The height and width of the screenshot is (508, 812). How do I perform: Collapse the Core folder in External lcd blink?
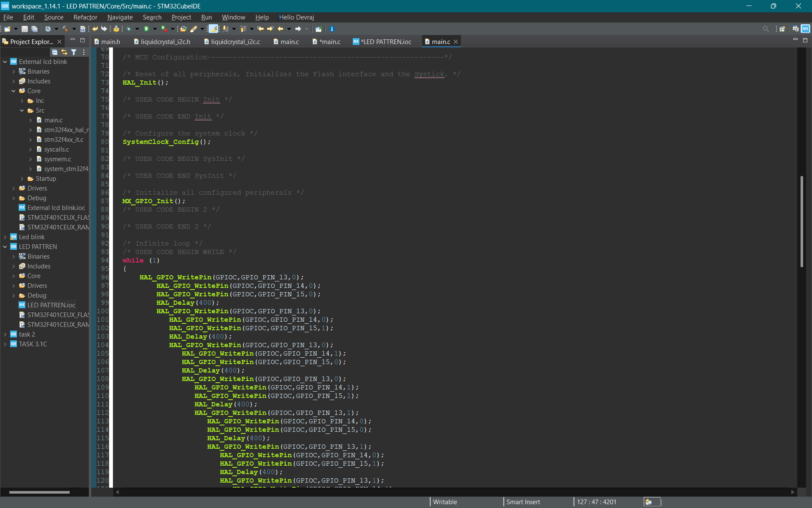click(x=14, y=91)
